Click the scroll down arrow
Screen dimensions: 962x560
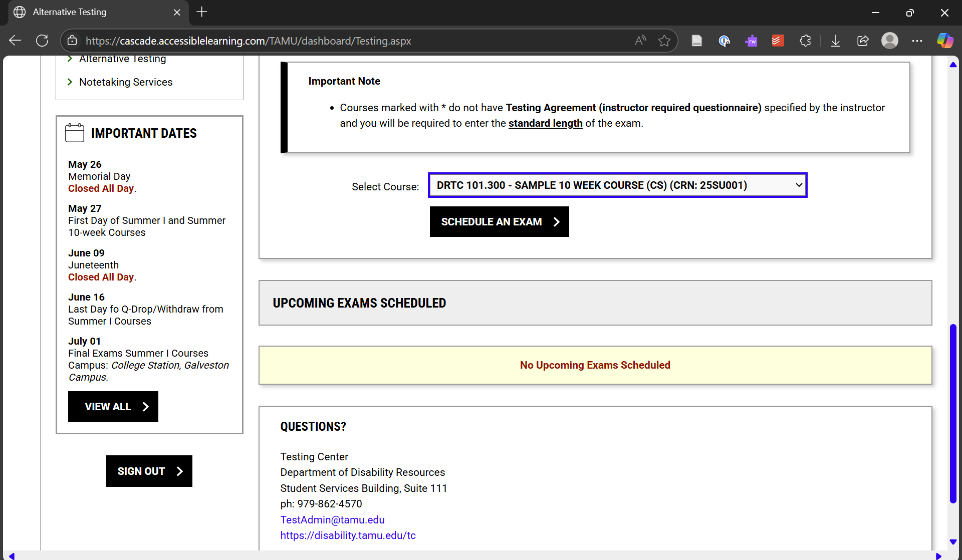coord(953,541)
